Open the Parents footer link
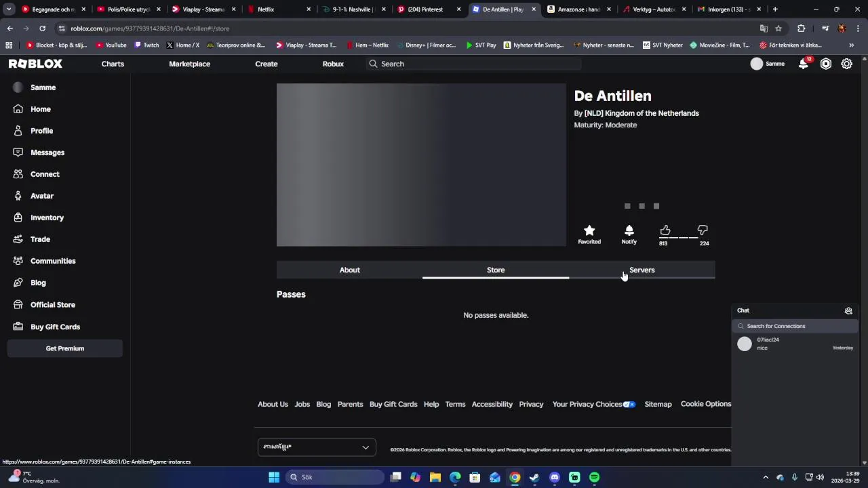Screen dimensions: 868x488 click(x=350, y=404)
